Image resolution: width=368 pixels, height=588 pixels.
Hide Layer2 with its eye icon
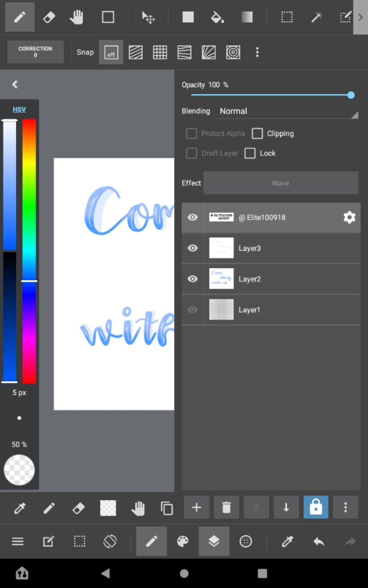click(193, 279)
